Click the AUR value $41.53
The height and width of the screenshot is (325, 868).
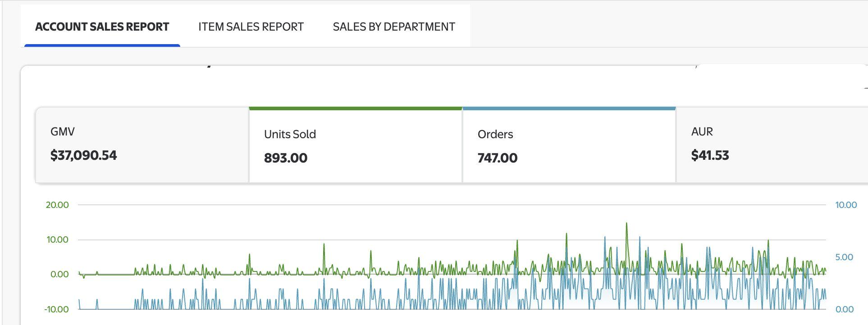[x=710, y=155]
